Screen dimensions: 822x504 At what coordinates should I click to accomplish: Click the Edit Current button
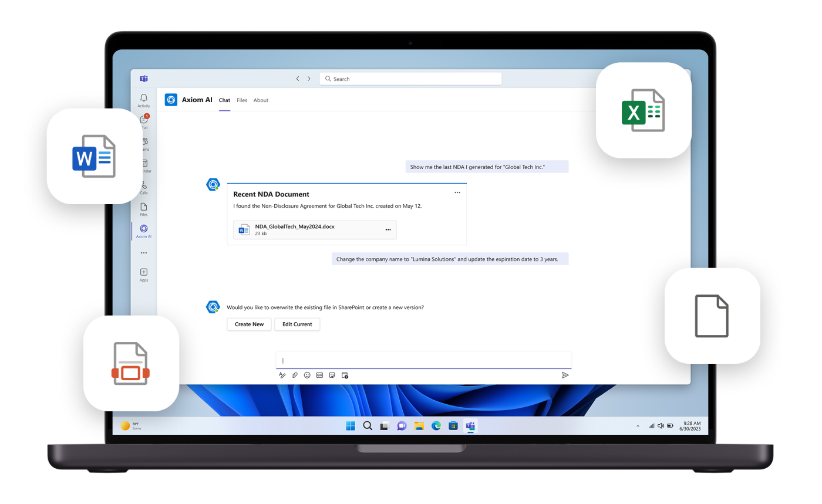click(x=297, y=324)
